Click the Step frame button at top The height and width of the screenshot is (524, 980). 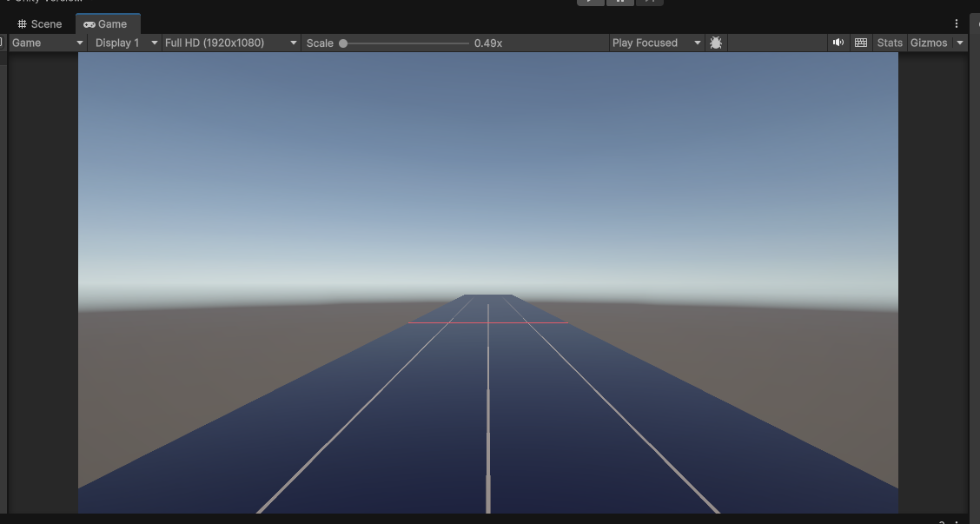(x=649, y=2)
